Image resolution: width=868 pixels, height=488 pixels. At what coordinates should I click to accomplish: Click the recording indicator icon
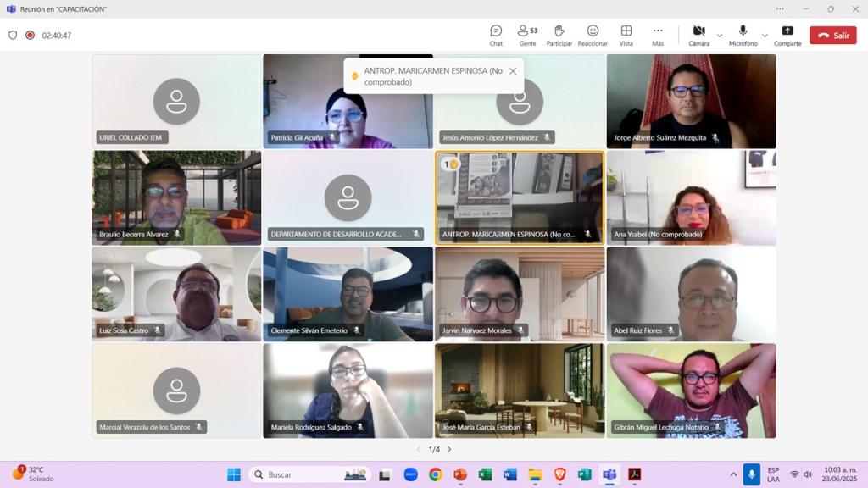[30, 36]
